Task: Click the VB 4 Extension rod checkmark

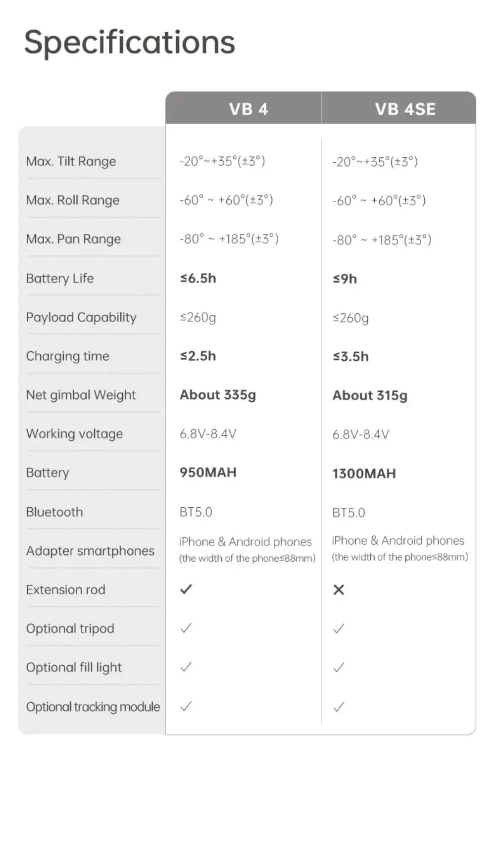Action: (x=186, y=589)
